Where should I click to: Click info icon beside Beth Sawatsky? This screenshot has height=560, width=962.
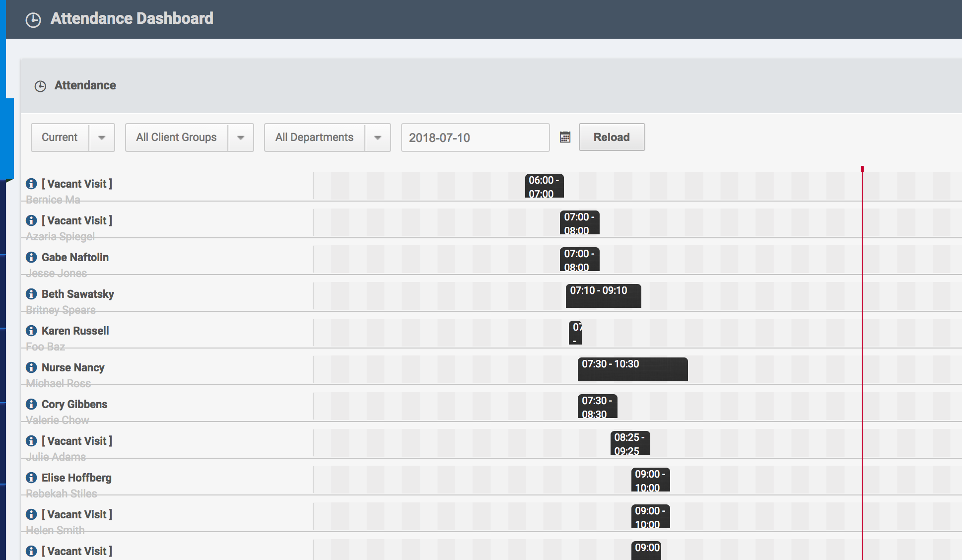coord(31,294)
